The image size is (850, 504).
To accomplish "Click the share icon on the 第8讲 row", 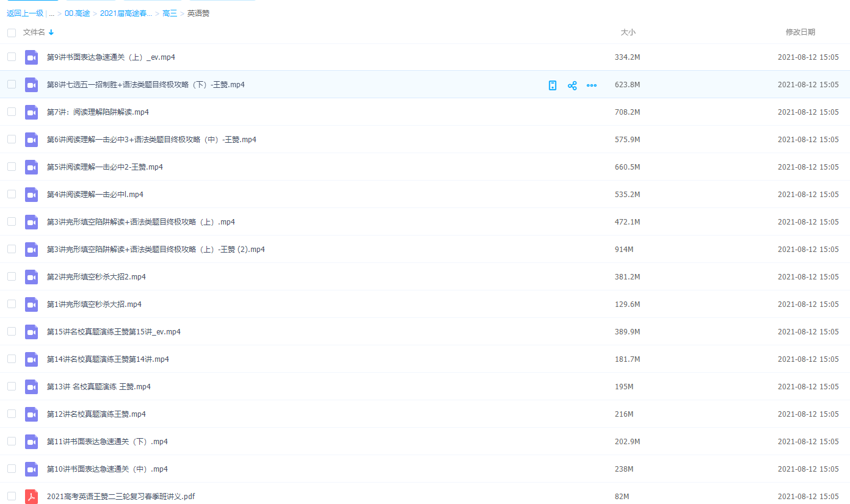I will pyautogui.click(x=572, y=85).
